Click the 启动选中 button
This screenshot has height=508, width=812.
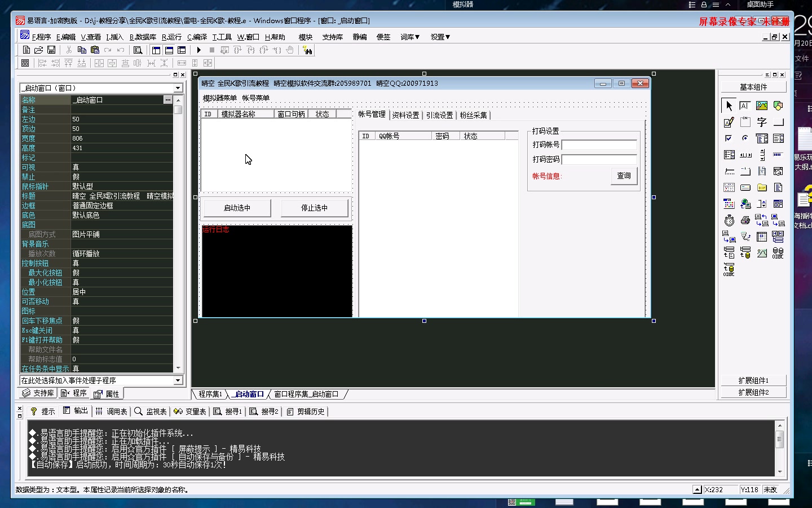click(237, 208)
